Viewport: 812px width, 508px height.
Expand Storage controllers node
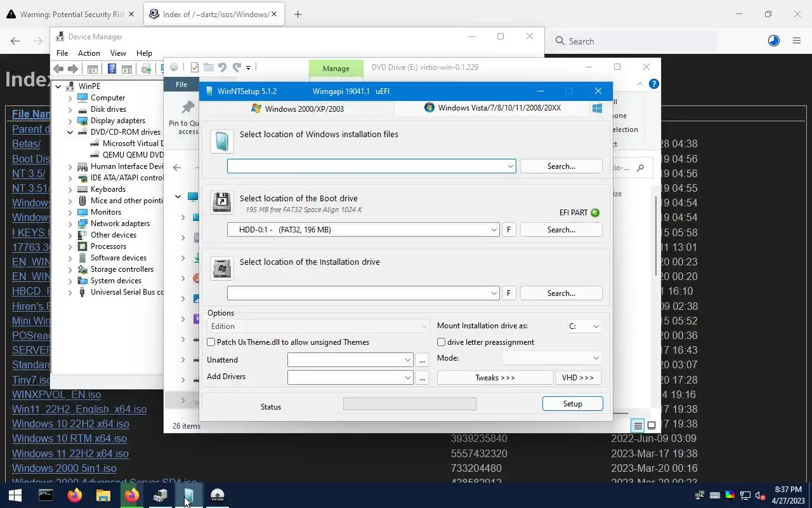coord(70,269)
